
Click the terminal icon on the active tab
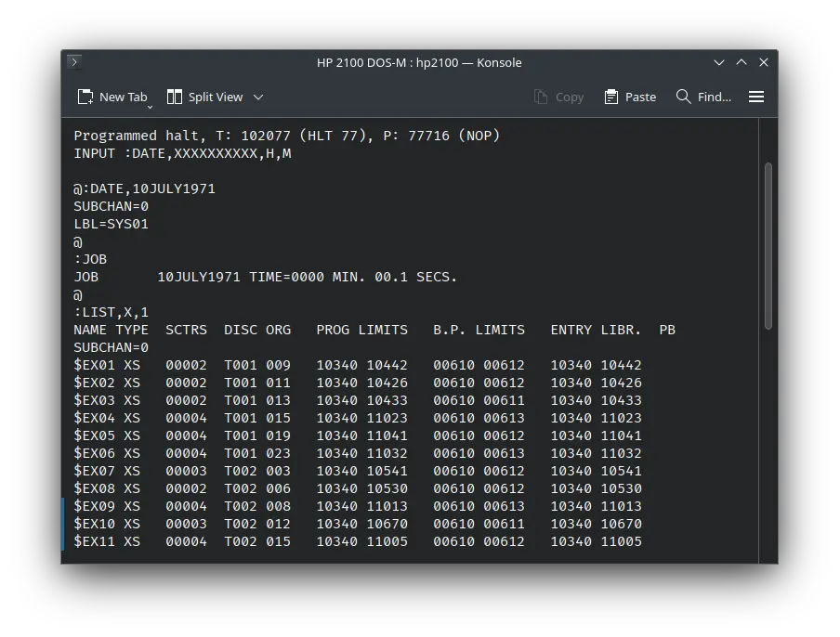click(74, 62)
